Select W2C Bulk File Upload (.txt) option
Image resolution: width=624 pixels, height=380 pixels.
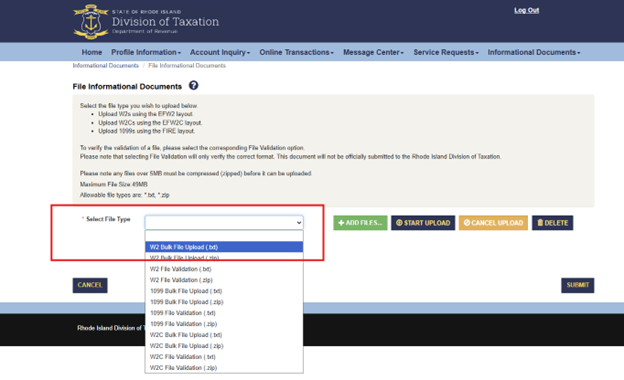click(x=224, y=335)
